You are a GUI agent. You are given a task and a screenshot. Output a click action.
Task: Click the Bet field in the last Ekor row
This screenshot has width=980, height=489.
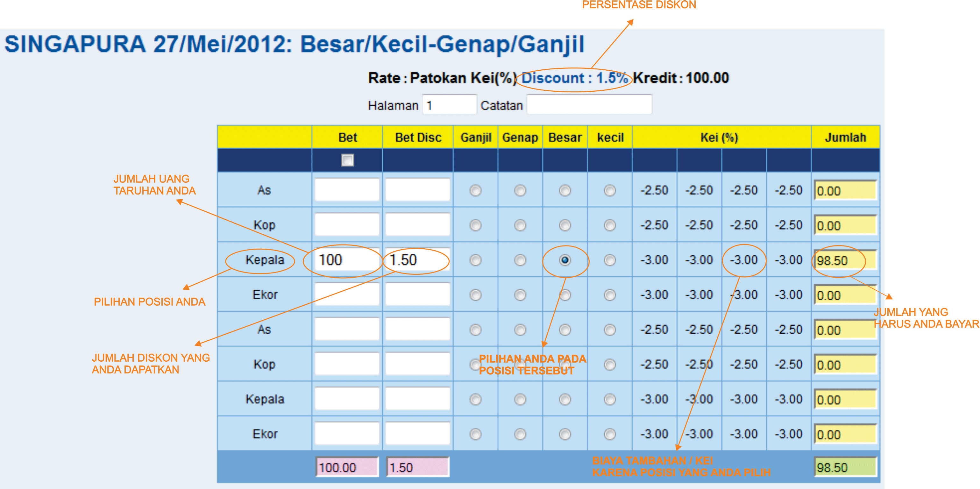pyautogui.click(x=347, y=434)
